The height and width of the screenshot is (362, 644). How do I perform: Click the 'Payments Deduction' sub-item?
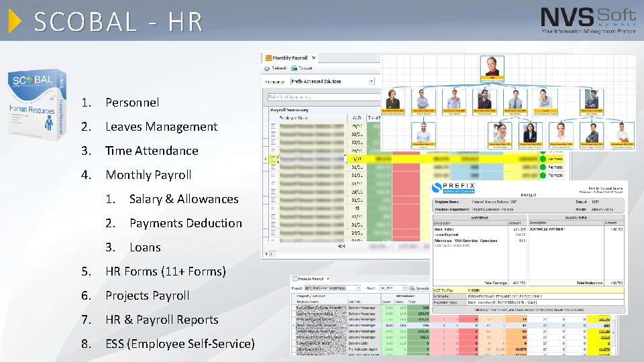186,223
